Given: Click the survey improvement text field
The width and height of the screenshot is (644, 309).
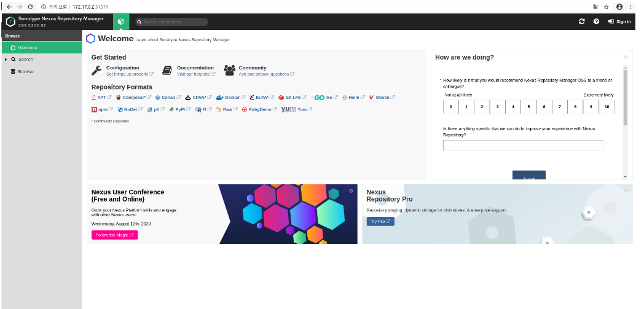Looking at the screenshot, I should click(524, 145).
